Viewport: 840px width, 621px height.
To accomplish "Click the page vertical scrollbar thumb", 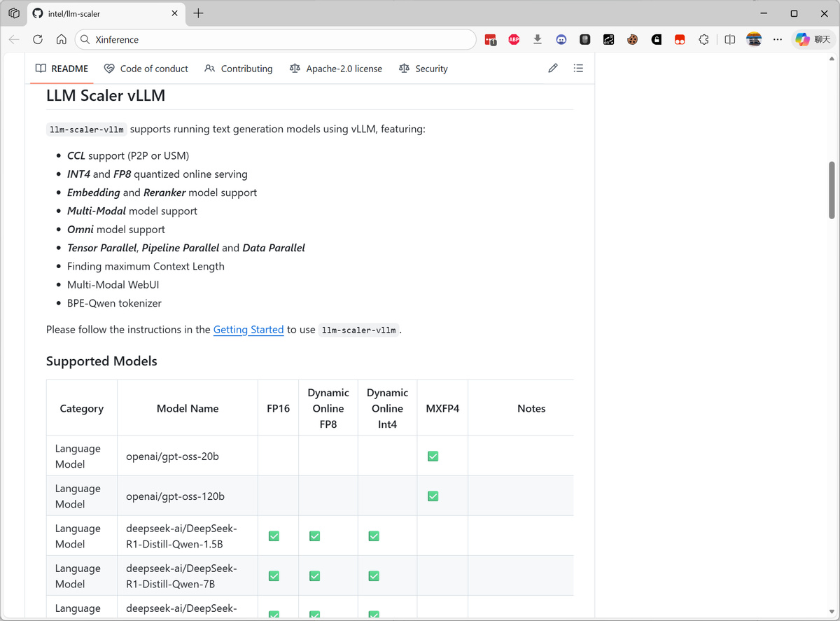I will (x=832, y=190).
